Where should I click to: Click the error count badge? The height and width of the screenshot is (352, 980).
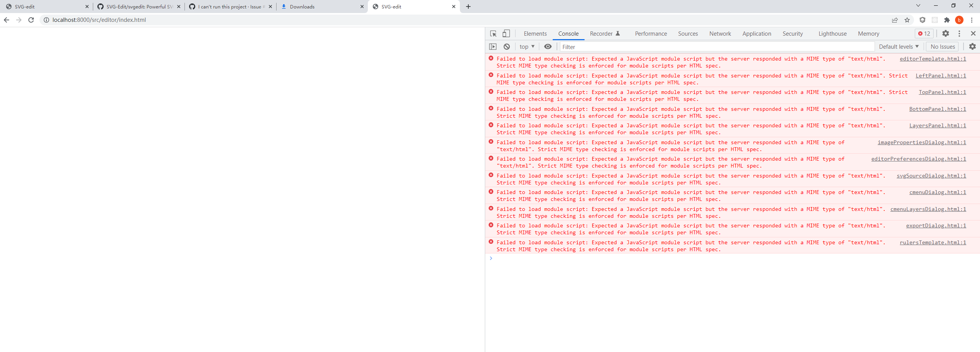924,33
